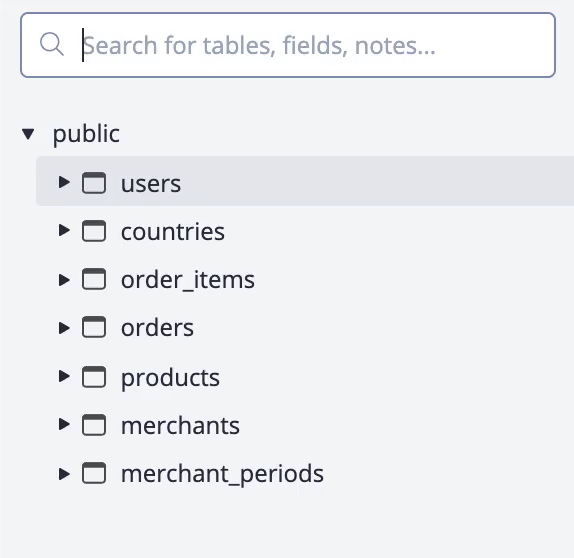
Task: Click the users table icon
Action: coord(94,182)
